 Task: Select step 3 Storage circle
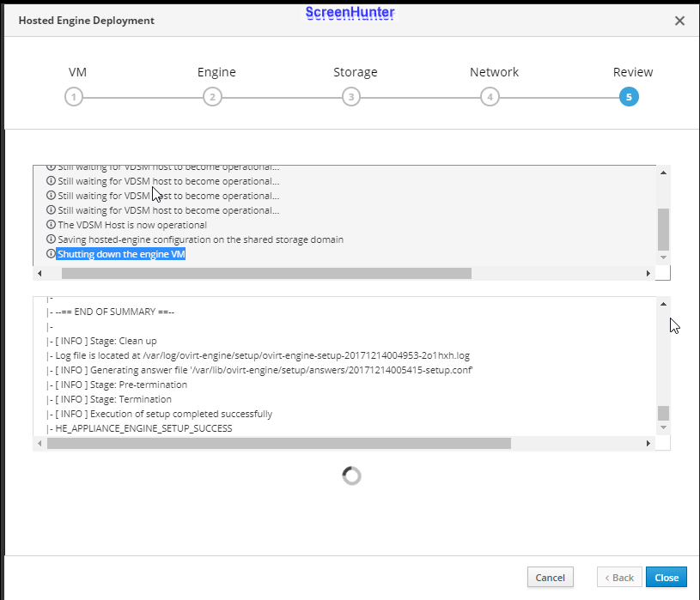[350, 97]
